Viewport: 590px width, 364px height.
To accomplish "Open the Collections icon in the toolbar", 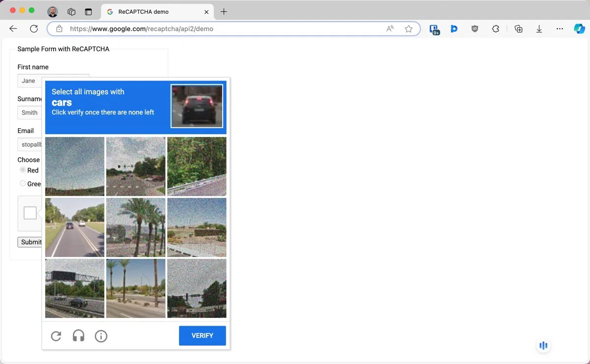I will tap(518, 29).
